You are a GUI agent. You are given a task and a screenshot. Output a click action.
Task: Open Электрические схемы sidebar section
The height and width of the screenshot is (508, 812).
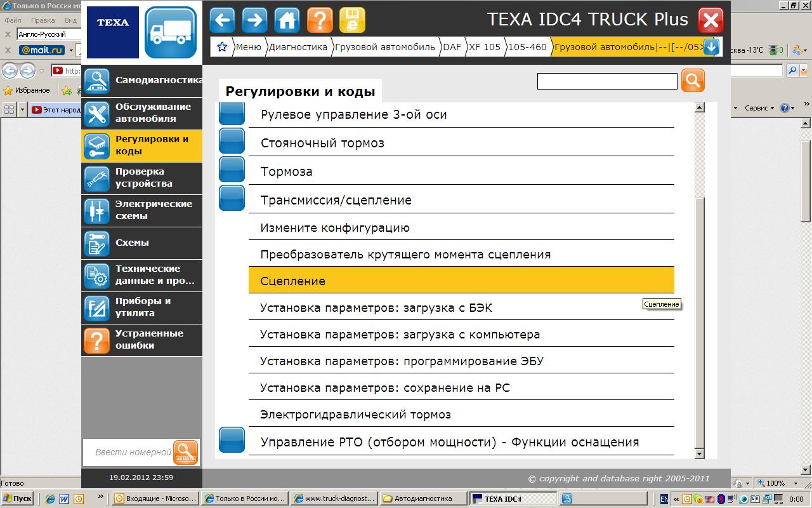click(x=141, y=210)
